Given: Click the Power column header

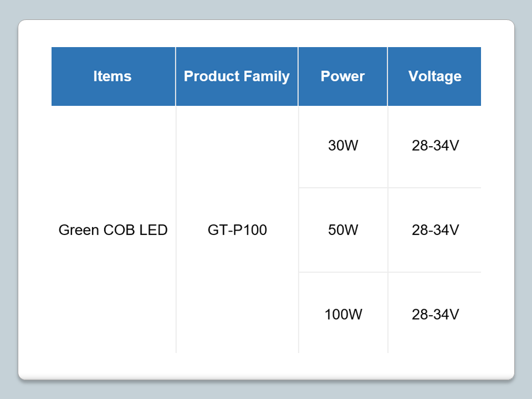Looking at the screenshot, I should pyautogui.click(x=342, y=76).
